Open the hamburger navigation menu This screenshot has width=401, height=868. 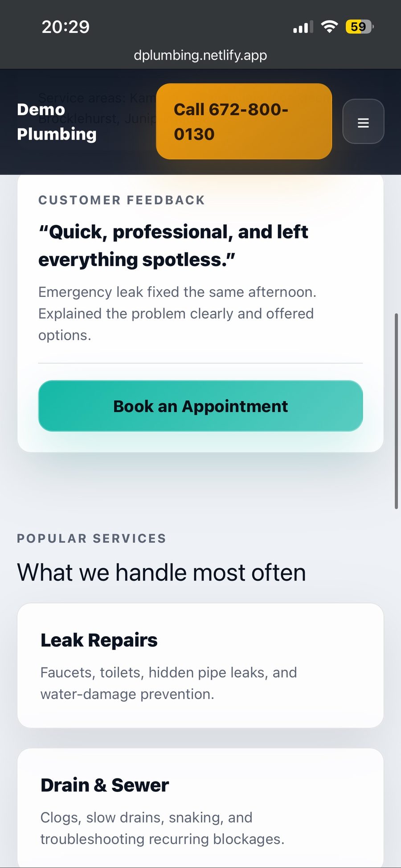(x=363, y=122)
